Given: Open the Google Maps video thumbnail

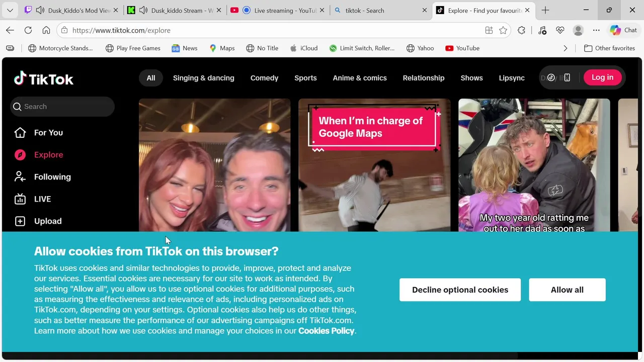Looking at the screenshot, I should [374, 165].
